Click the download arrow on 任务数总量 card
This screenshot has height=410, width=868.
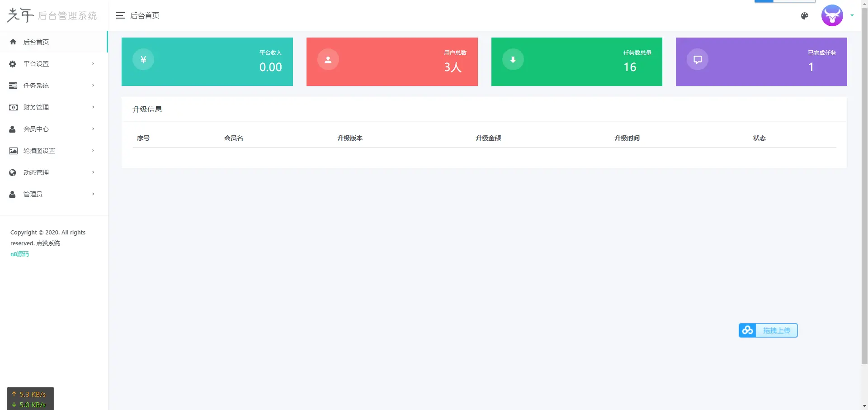click(513, 59)
